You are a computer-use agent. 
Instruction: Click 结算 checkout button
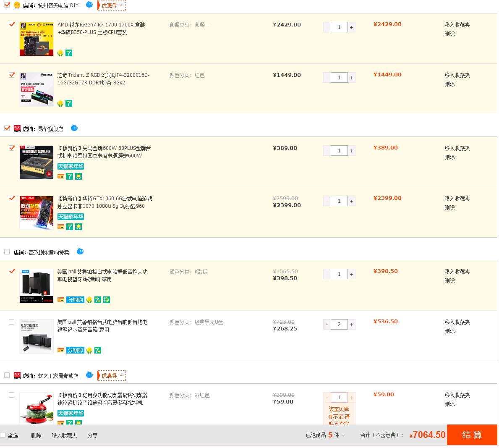pos(472,435)
